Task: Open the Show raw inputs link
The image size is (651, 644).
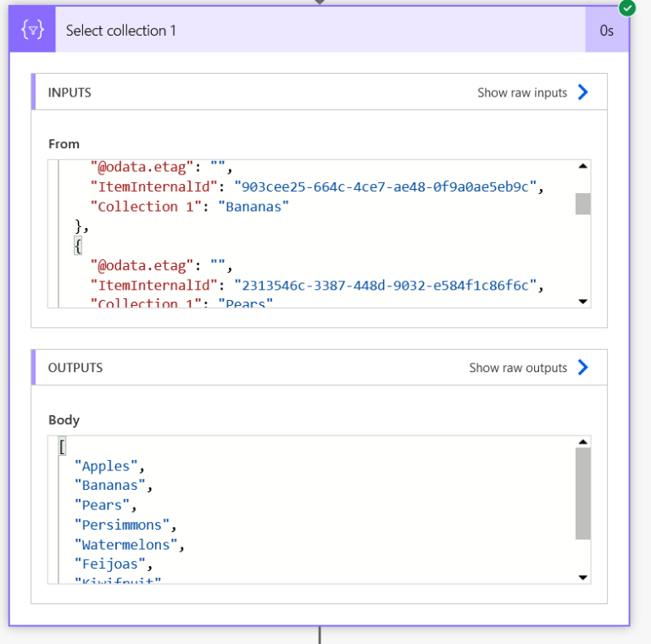Action: click(522, 92)
